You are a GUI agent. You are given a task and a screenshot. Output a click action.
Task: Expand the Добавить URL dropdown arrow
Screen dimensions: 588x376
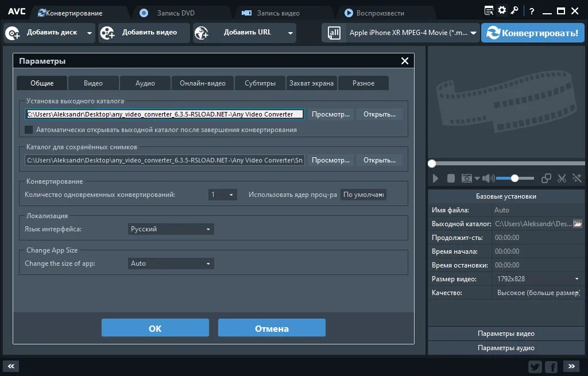pos(290,33)
